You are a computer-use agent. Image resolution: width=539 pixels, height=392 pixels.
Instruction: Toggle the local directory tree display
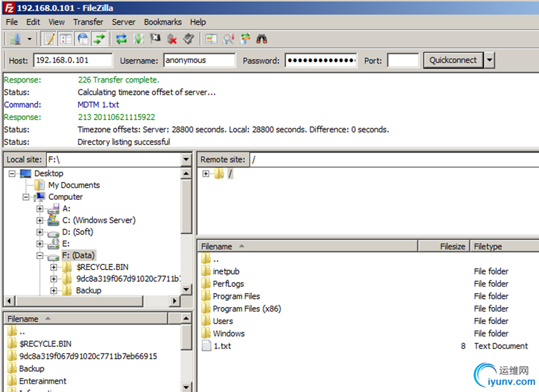coord(66,39)
